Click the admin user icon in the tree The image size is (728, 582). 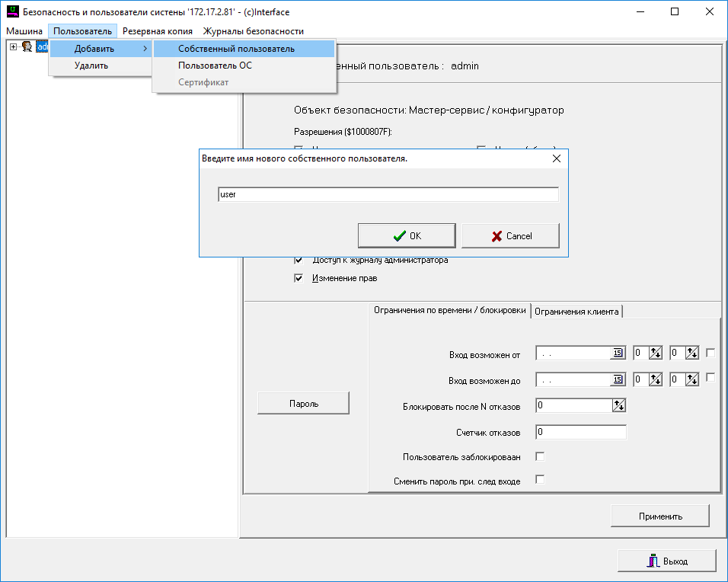click(x=27, y=47)
